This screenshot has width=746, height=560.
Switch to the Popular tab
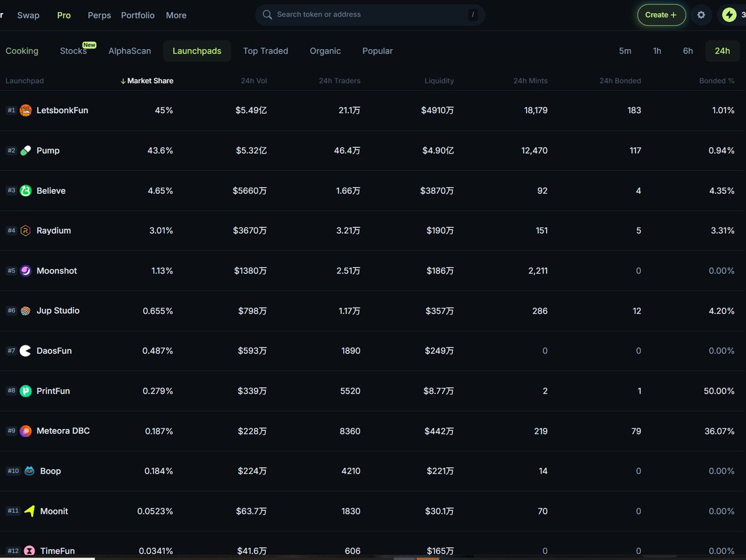(377, 51)
